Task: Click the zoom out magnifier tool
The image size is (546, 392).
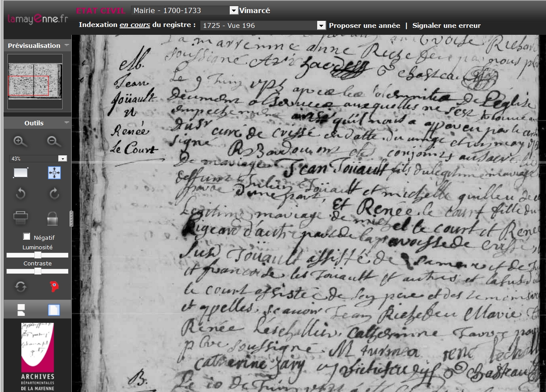Action: pos(54,141)
